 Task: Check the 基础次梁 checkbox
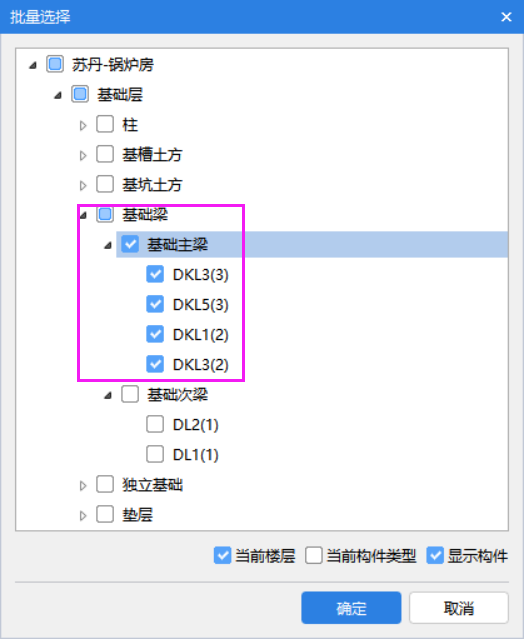click(x=130, y=394)
